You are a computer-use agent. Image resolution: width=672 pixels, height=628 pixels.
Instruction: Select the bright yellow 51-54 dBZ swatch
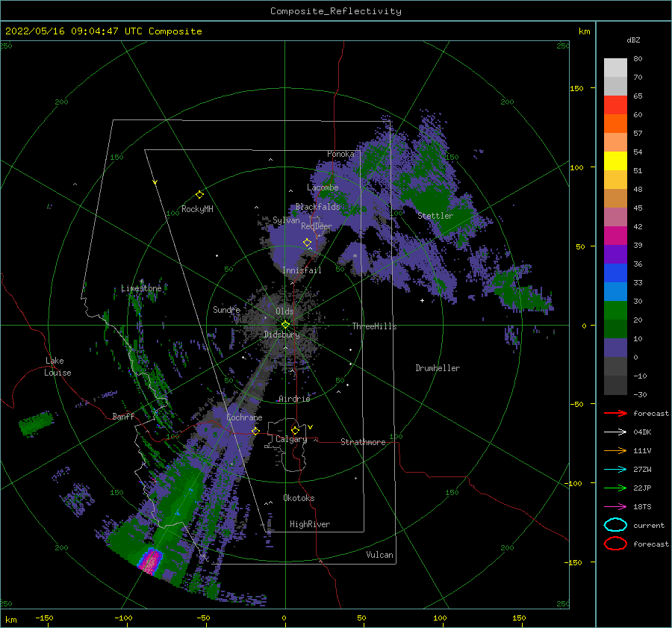[615, 161]
